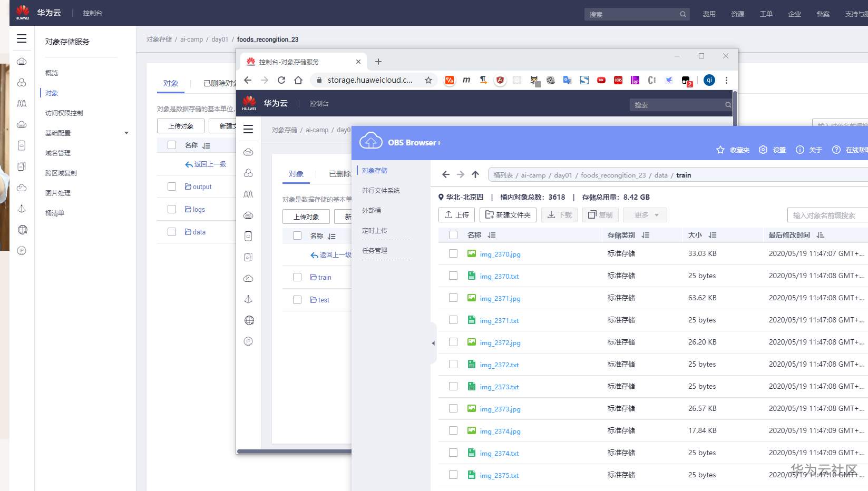Open 任务管理 in the OBS Browser+ sidebar
The height and width of the screenshot is (491, 868).
click(x=375, y=251)
